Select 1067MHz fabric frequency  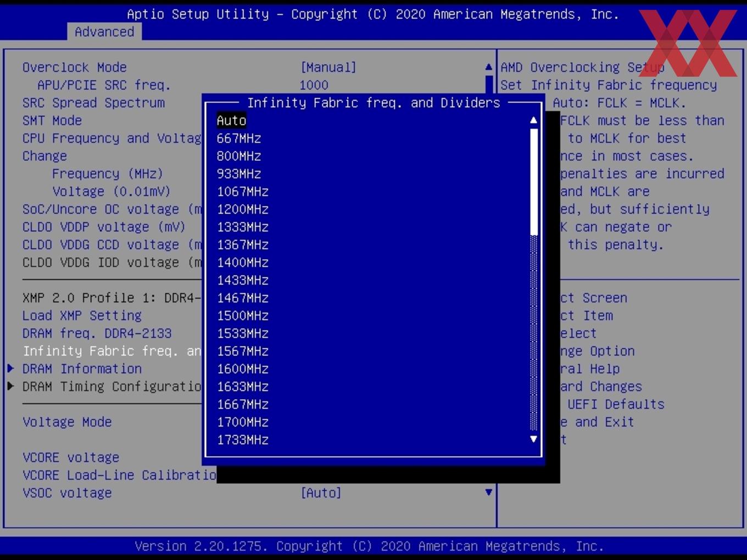click(243, 192)
